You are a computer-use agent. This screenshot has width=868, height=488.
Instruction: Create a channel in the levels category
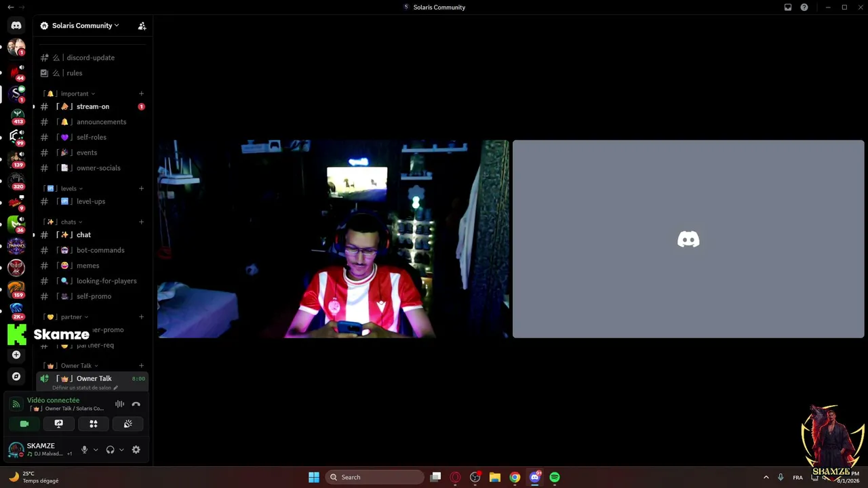pos(141,188)
